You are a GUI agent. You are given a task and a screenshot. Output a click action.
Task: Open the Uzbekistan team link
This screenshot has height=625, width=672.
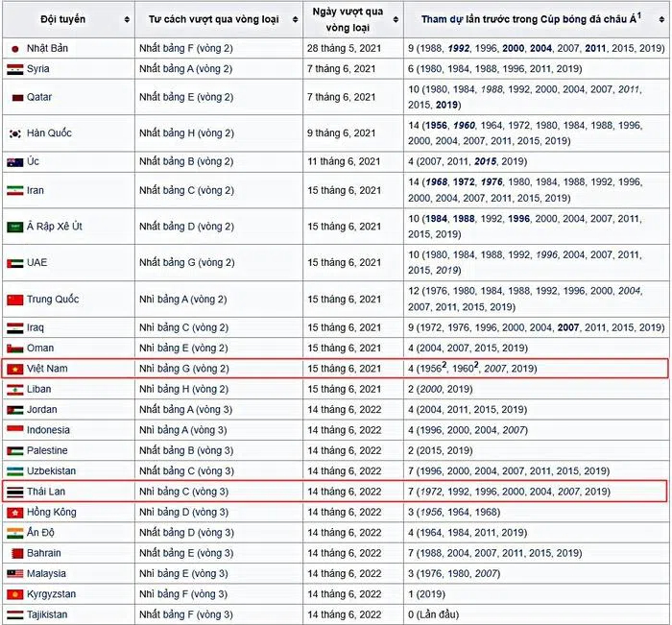[x=51, y=471]
